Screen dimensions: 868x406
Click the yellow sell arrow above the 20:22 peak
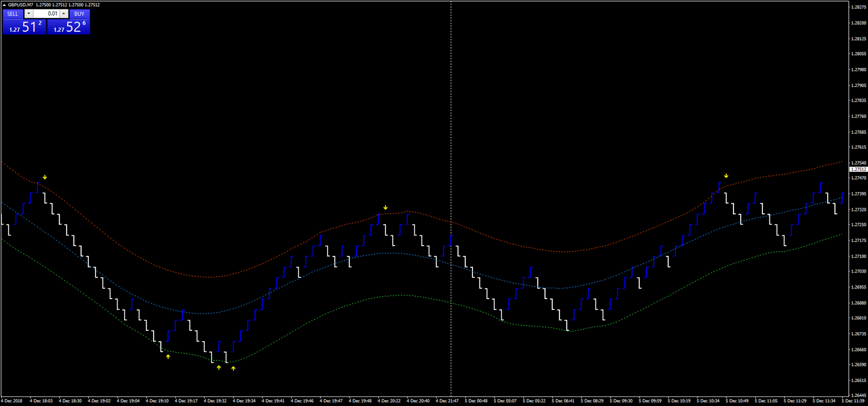pos(385,207)
